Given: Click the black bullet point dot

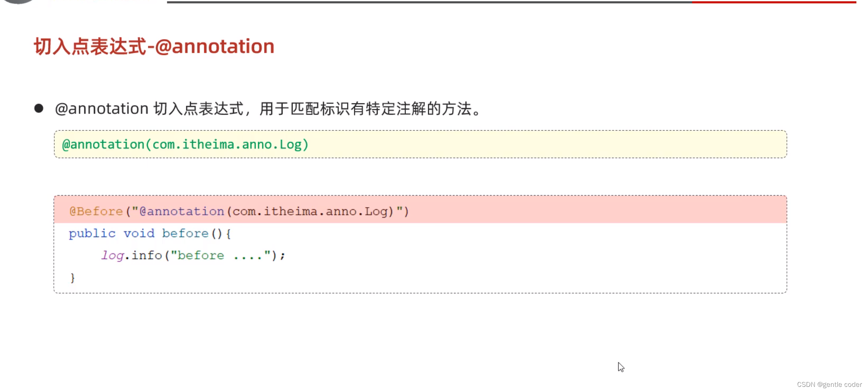Looking at the screenshot, I should tap(39, 108).
